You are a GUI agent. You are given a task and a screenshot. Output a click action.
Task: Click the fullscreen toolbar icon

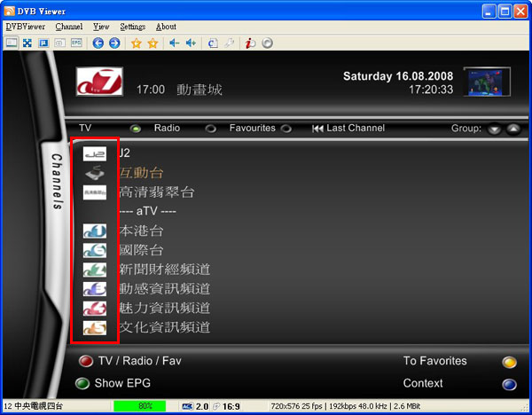tap(27, 43)
